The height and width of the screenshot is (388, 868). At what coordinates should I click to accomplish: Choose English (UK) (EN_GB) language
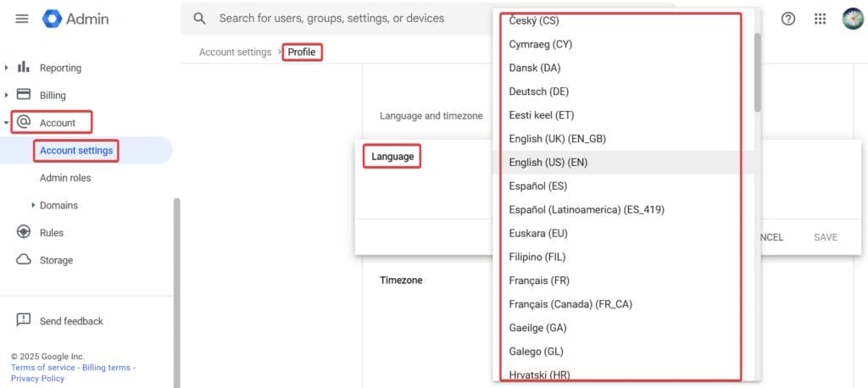(x=623, y=138)
